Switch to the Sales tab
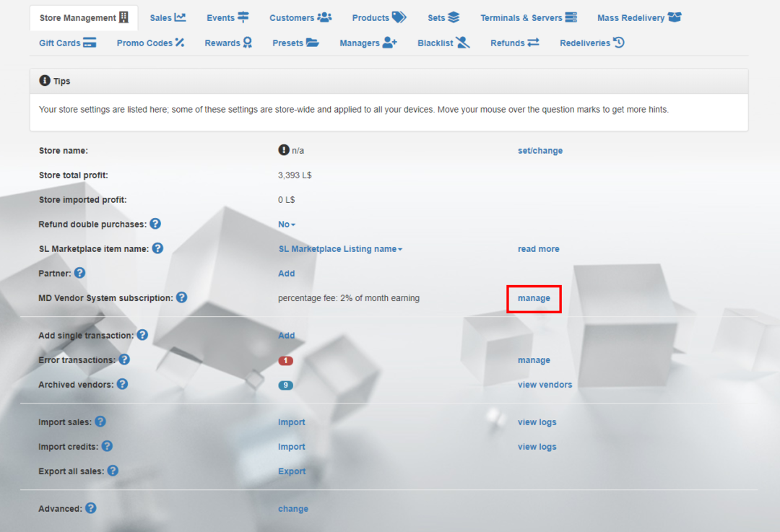 [168, 17]
